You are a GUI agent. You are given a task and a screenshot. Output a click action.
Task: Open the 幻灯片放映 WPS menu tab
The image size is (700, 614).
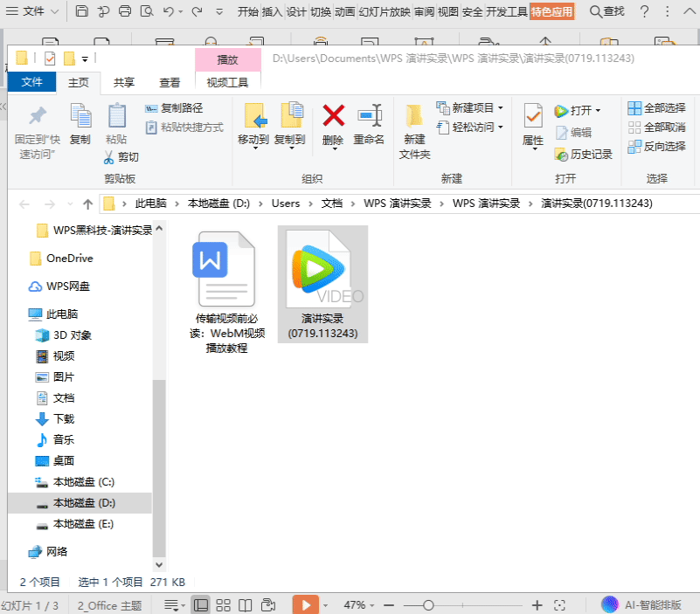(x=385, y=11)
